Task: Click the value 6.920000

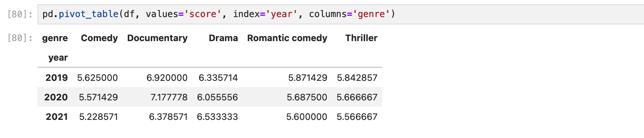Action: (167, 77)
